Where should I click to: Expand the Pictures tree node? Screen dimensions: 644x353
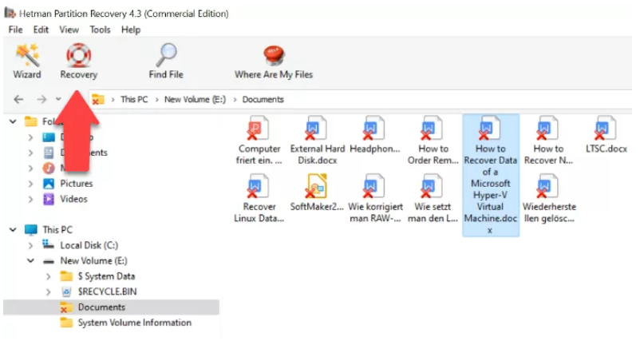(x=30, y=184)
